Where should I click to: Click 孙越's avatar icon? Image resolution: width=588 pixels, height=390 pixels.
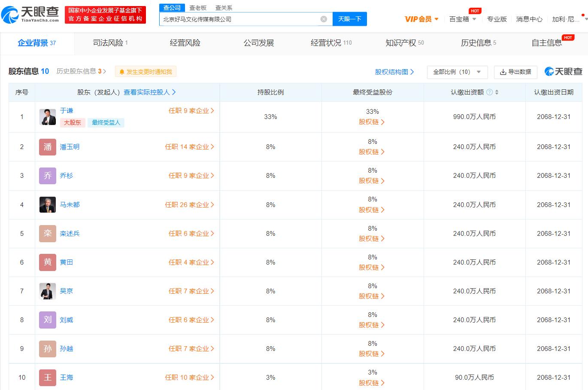coord(48,349)
